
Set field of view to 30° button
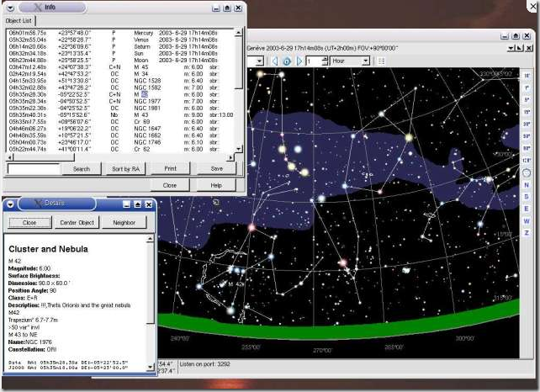[x=527, y=124]
